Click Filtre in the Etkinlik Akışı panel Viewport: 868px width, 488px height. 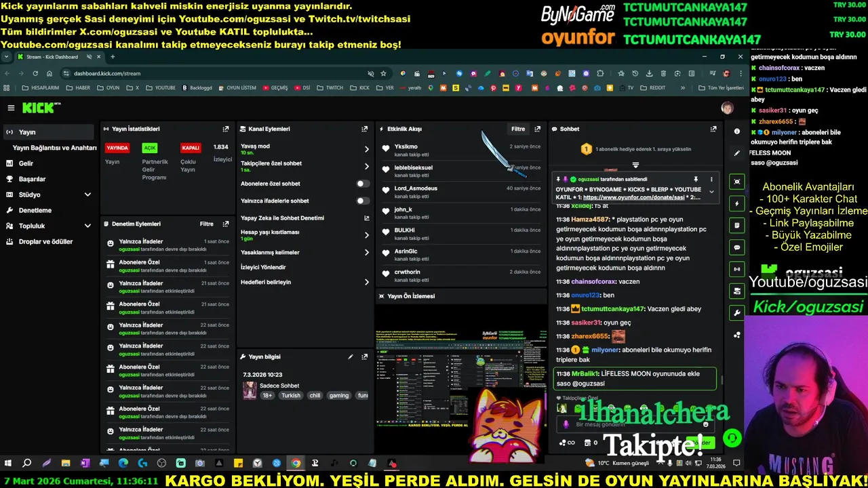pyautogui.click(x=518, y=129)
